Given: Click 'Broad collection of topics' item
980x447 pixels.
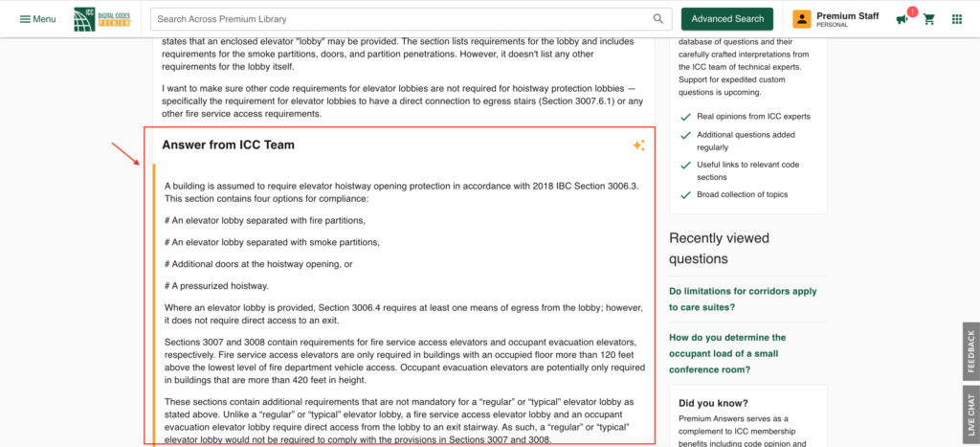Looking at the screenshot, I should (x=743, y=194).
